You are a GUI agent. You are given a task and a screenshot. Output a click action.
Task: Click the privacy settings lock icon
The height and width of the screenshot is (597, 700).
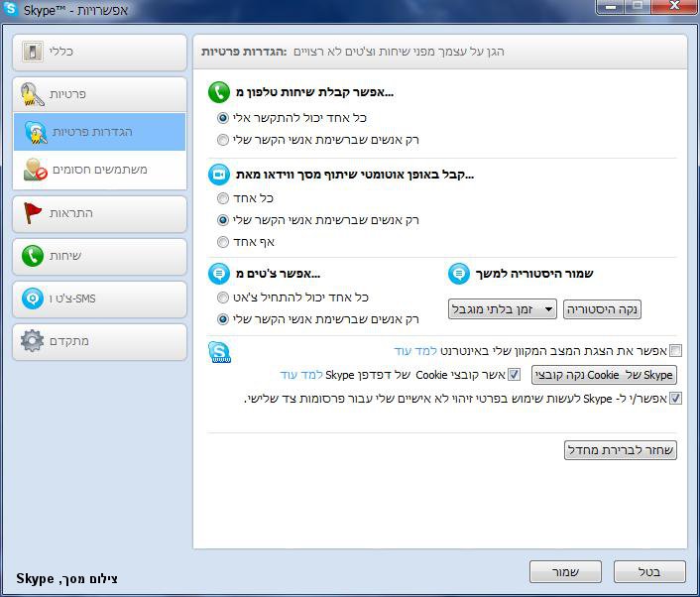tap(36, 132)
